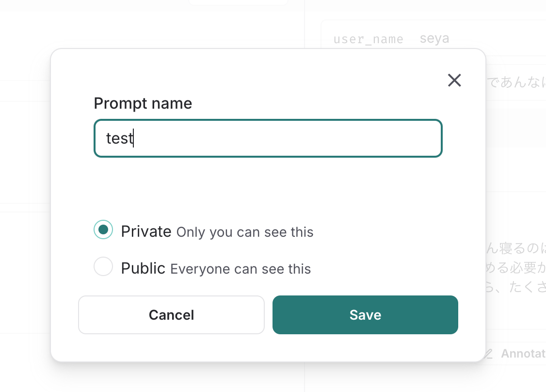Click the user_name variable label

pos(369,39)
